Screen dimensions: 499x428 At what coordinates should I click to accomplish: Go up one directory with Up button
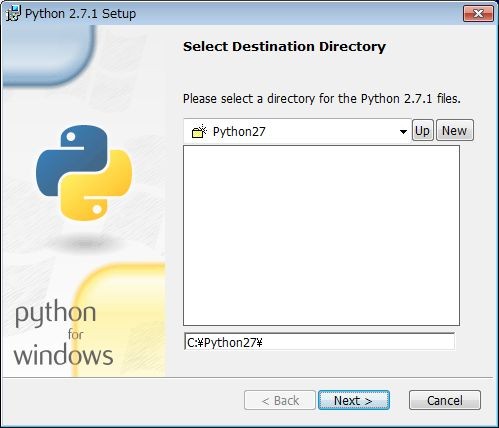[x=423, y=130]
